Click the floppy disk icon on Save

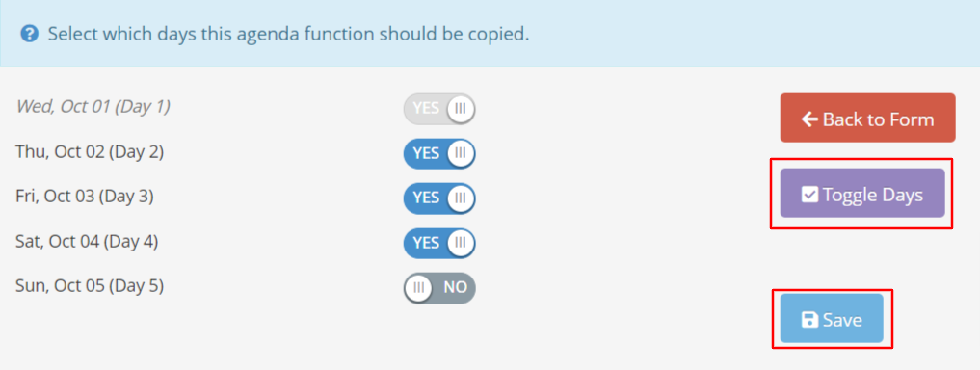click(809, 320)
